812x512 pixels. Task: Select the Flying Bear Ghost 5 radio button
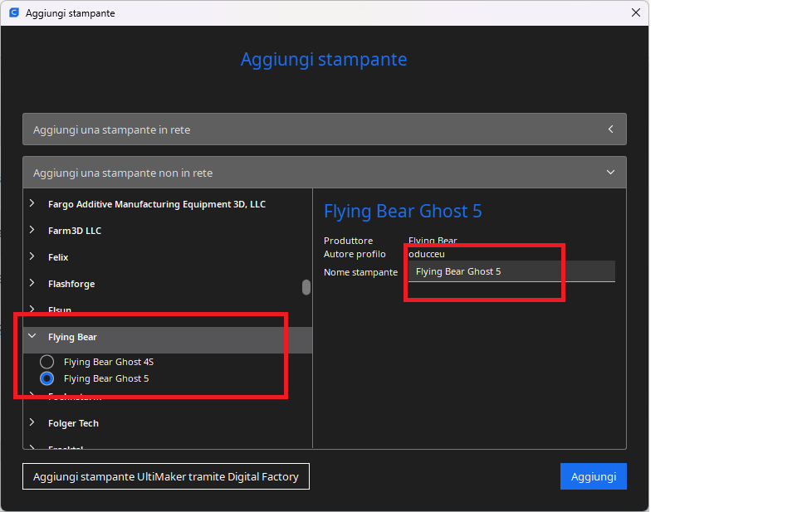[x=47, y=378]
